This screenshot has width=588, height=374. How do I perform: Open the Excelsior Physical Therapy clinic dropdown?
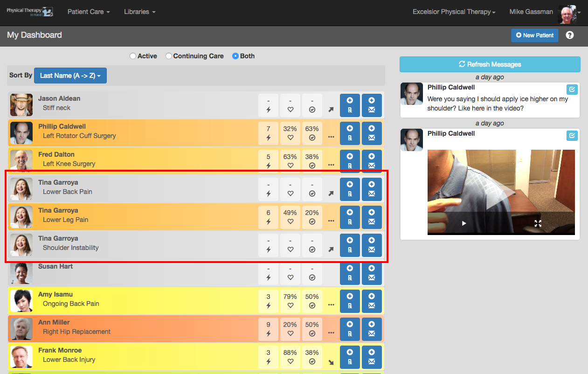point(454,12)
